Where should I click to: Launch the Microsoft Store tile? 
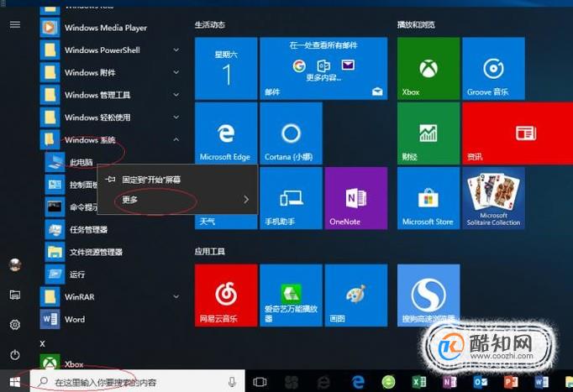coord(428,198)
